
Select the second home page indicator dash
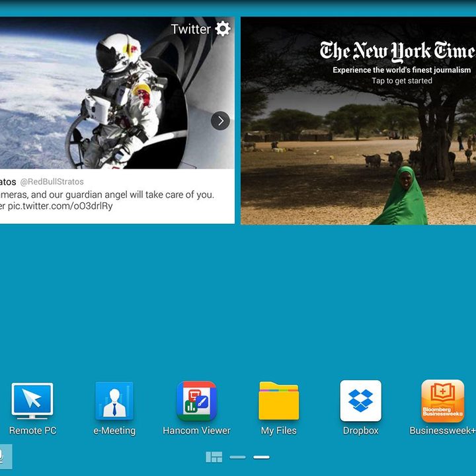point(261,457)
